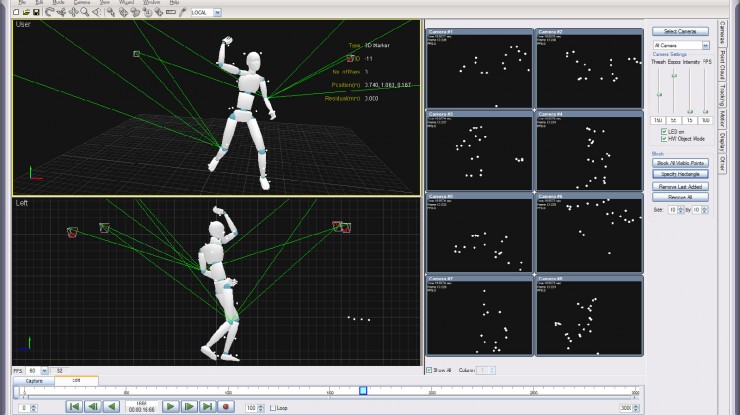740x415 pixels.
Task: Click the Save floppy disk icon
Action: (36, 12)
